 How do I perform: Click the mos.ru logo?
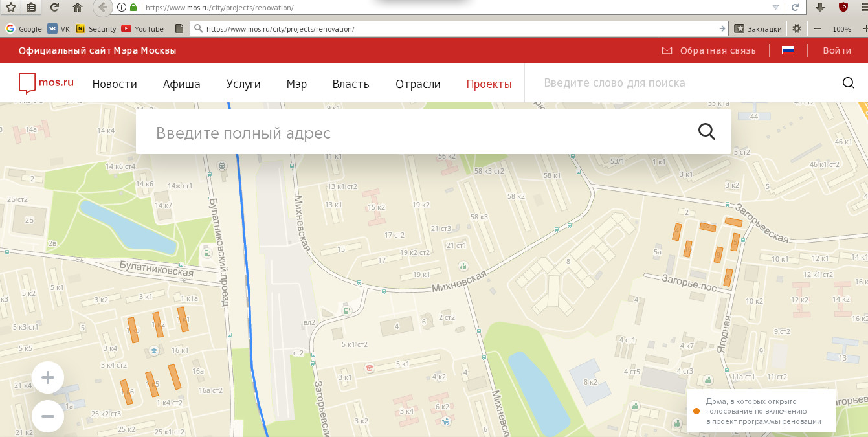pos(47,83)
